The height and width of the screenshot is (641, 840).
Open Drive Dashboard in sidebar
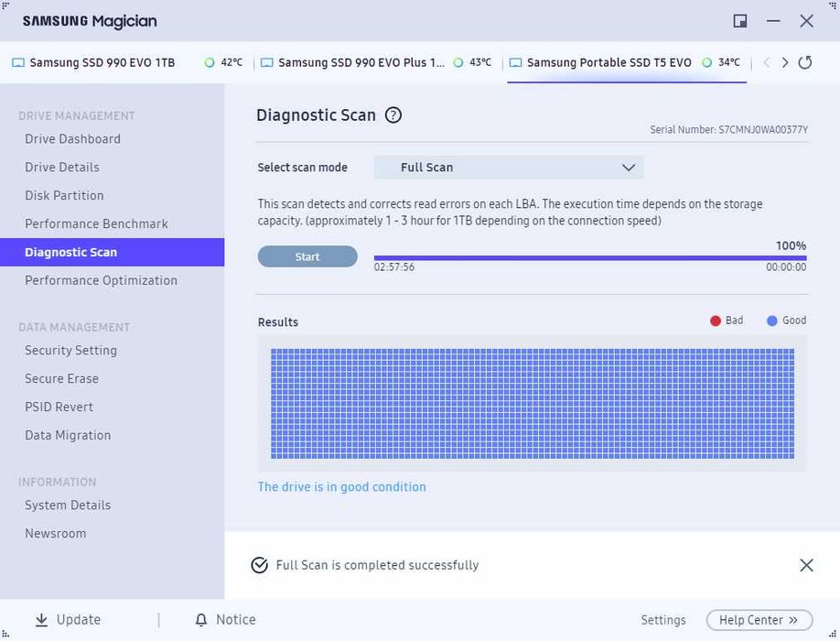[73, 139]
